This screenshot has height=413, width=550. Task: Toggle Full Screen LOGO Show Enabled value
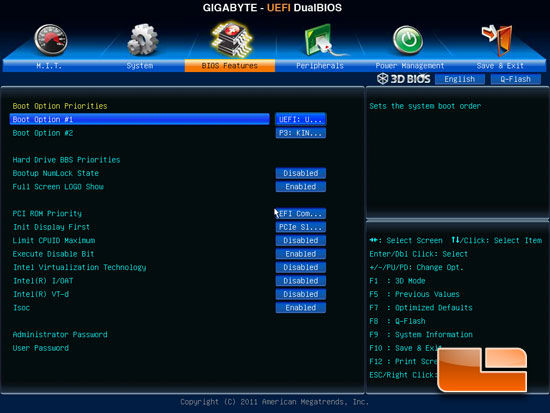pos(301,187)
